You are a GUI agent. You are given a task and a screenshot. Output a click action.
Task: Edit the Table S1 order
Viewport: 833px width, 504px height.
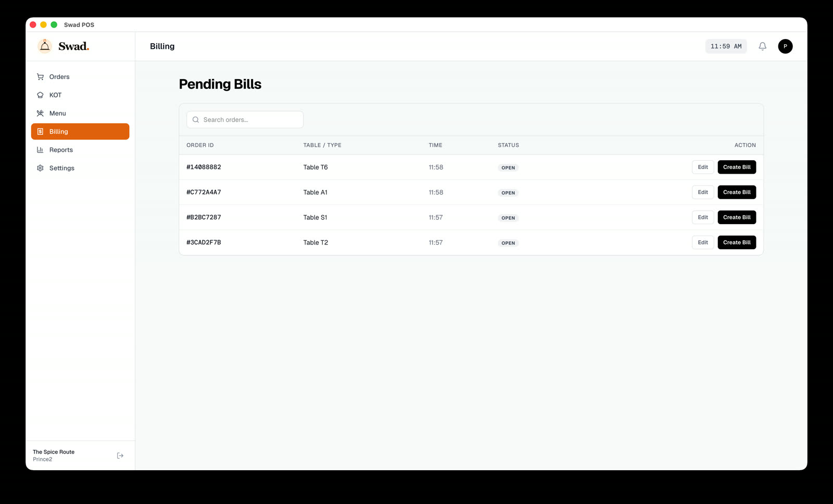[703, 217]
